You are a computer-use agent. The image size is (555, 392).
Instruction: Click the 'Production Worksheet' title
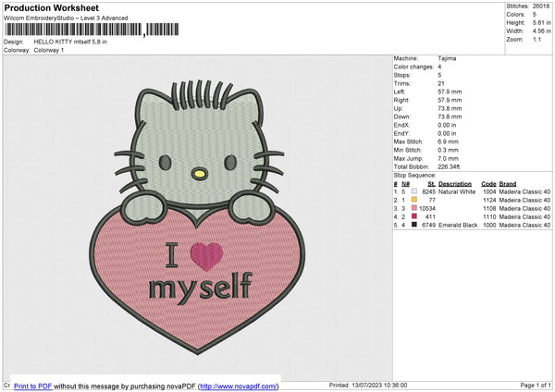pos(52,7)
